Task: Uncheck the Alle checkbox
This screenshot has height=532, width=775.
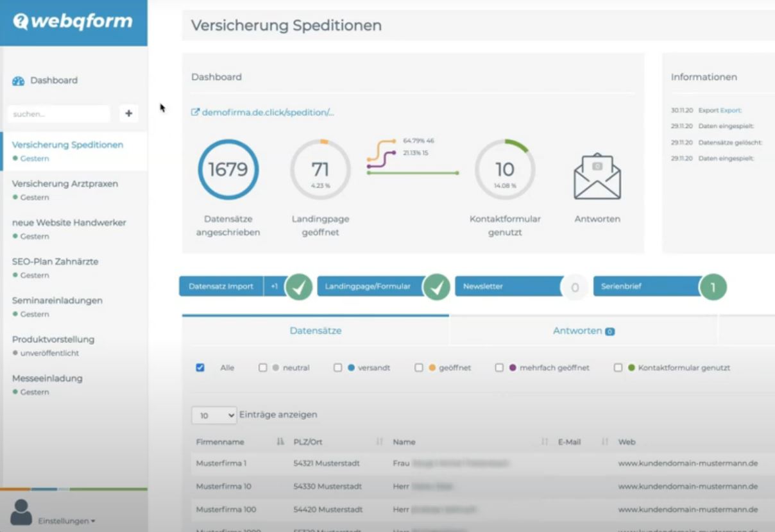Action: (x=200, y=368)
